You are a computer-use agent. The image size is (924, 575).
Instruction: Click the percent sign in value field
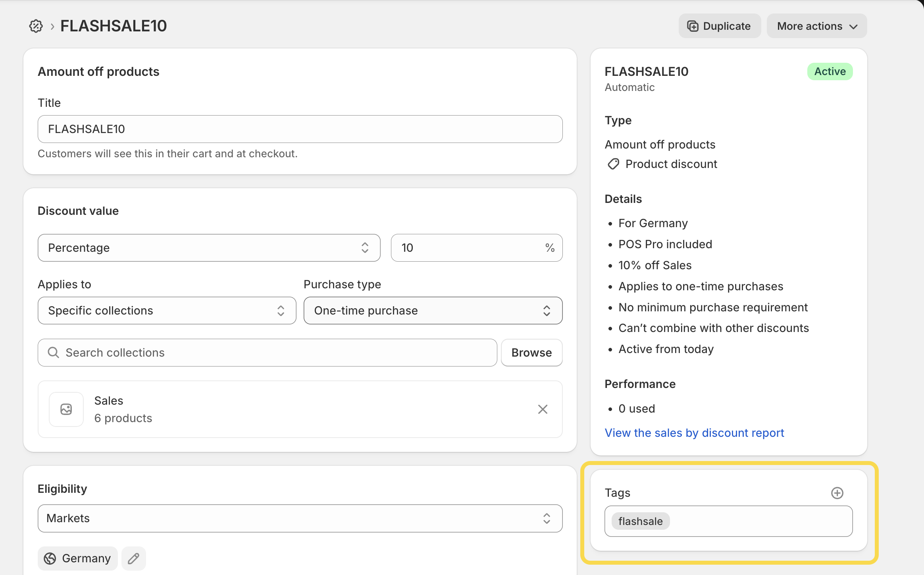(550, 248)
